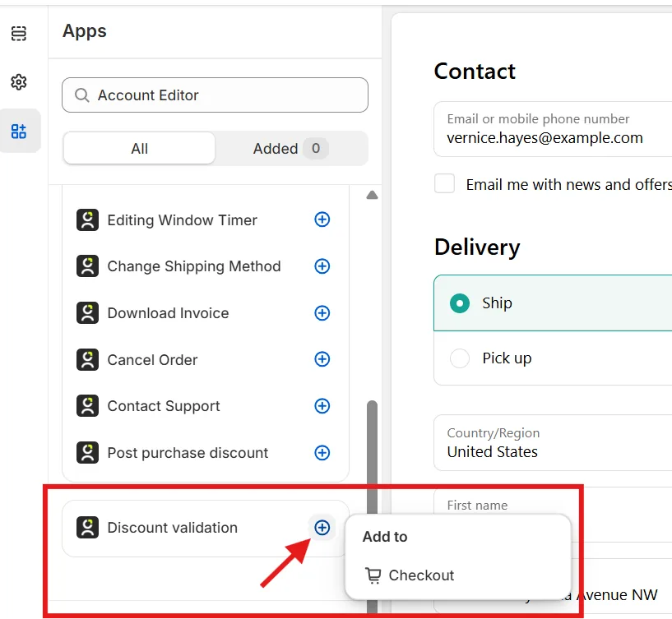
Task: Select the Pick up delivery option
Action: pyautogui.click(x=553, y=358)
